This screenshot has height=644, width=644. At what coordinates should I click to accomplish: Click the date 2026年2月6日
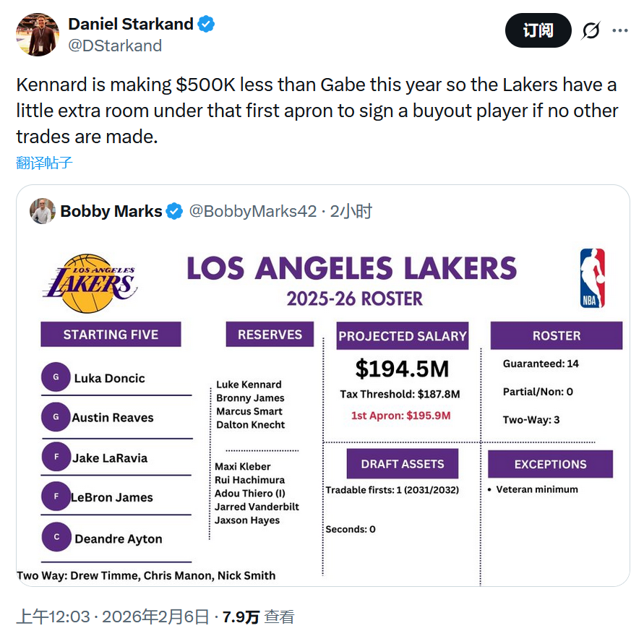(155, 617)
